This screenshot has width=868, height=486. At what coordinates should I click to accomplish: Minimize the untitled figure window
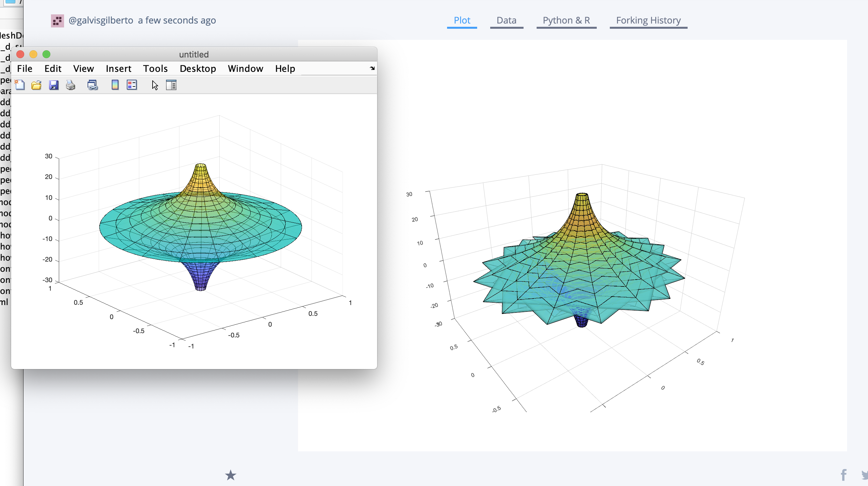point(33,54)
